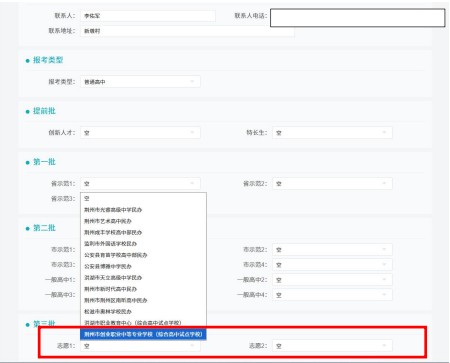Choose 监利市外国语学校民办 option

point(143,244)
